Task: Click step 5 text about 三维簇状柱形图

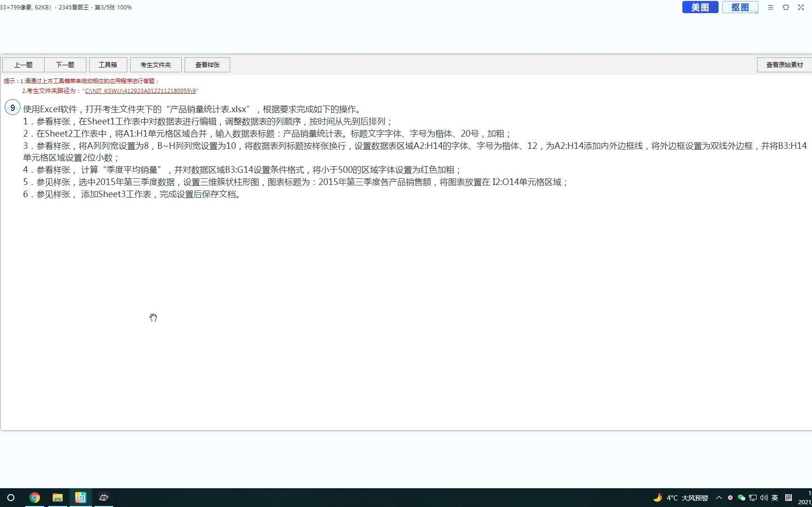Action: tap(296, 182)
